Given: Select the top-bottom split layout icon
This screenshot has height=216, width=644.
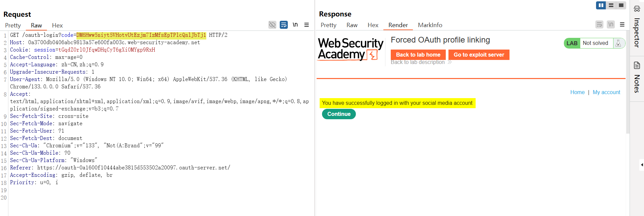Looking at the screenshot, I should [611, 5].
